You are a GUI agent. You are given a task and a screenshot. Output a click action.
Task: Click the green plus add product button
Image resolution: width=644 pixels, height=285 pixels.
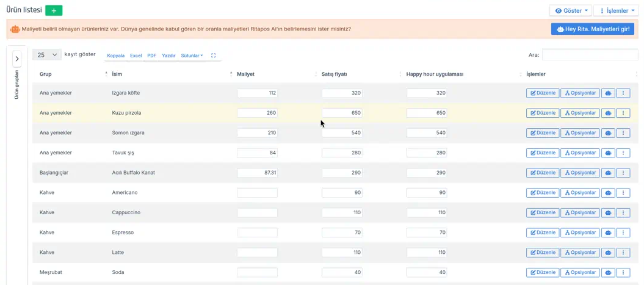click(54, 10)
